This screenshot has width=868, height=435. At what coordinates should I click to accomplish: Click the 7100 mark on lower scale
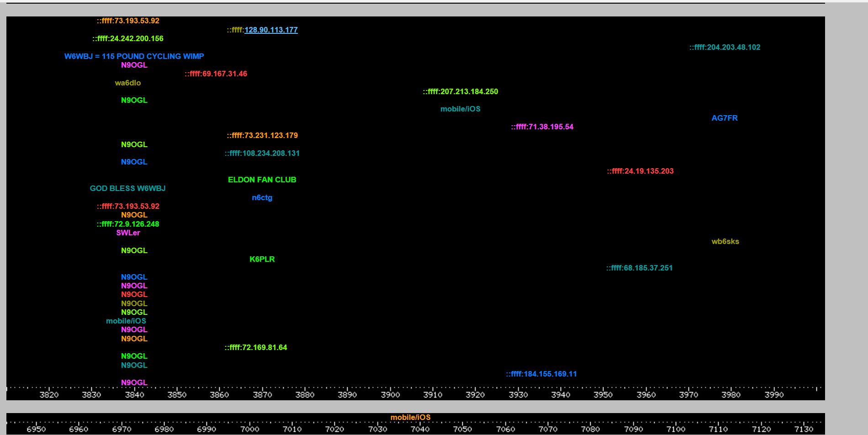[676, 429]
